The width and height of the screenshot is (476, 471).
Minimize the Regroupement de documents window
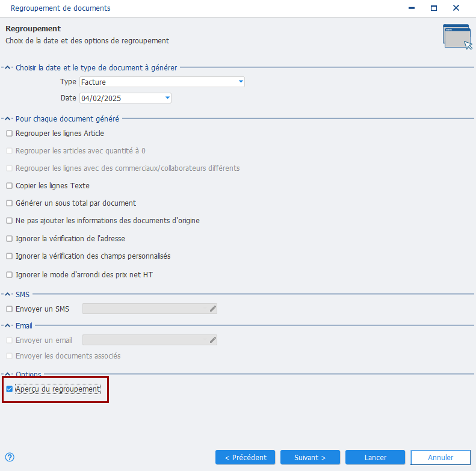tap(412, 8)
